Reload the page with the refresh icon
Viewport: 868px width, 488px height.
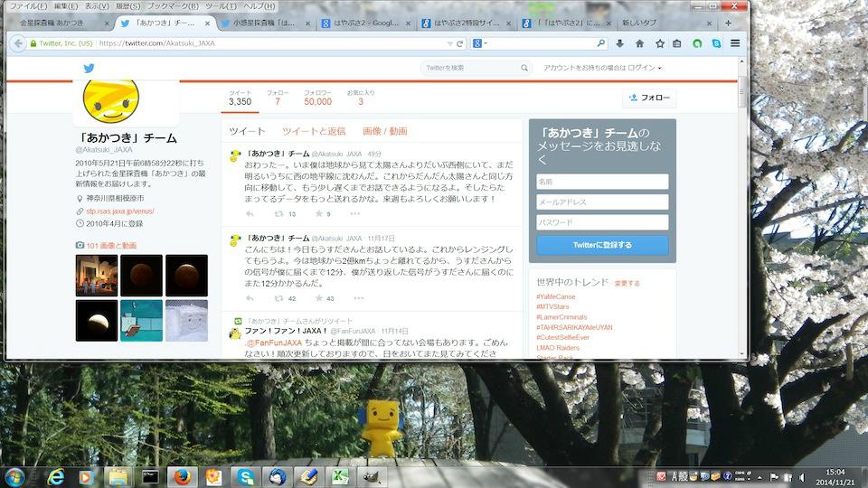(x=459, y=43)
